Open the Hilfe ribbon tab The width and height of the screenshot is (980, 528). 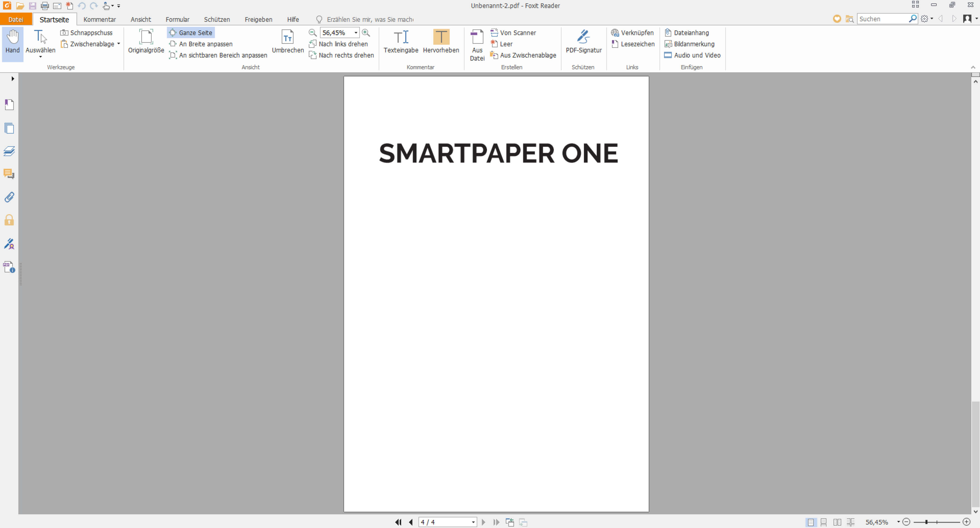[x=293, y=19]
